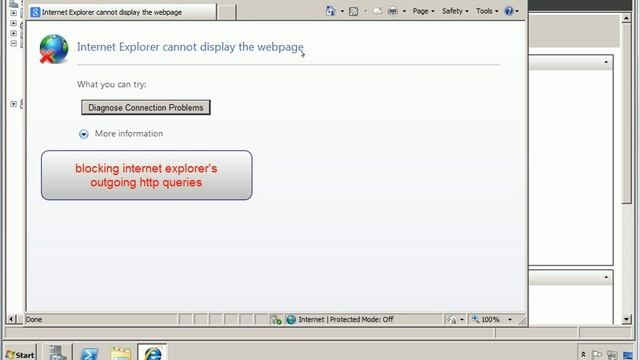Show hidden tray icons arrow
Image resolution: width=640 pixels, height=360 pixels.
coord(583,354)
